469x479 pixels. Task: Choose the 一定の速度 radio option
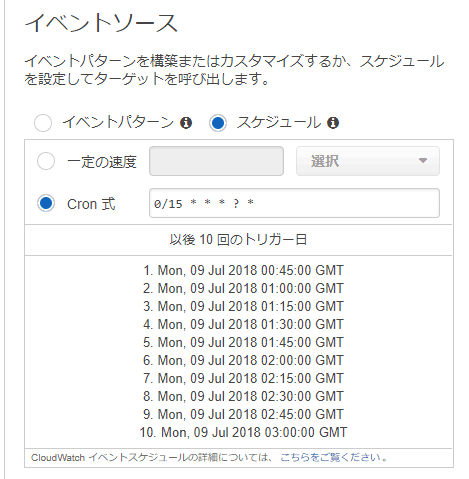(x=46, y=161)
